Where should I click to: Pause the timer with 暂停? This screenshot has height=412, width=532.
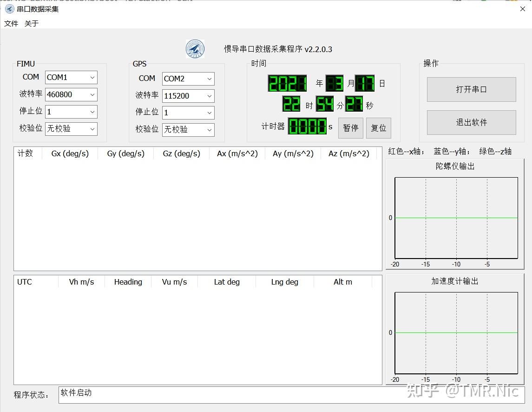(350, 128)
